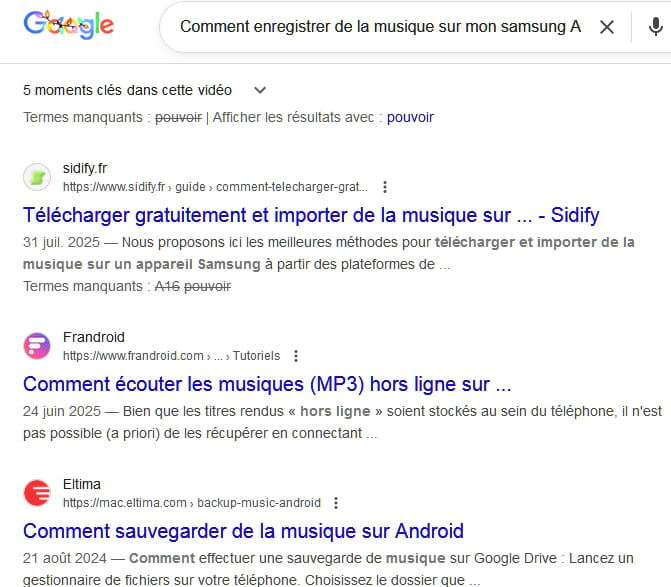
Task: Click the Eltima site name
Action: (82, 484)
